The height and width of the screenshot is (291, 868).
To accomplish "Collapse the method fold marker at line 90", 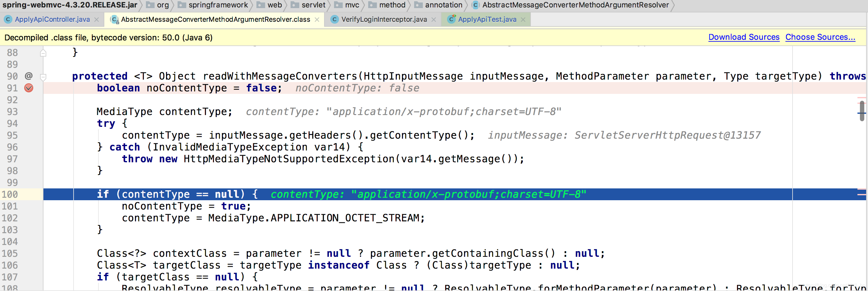I will (x=43, y=77).
